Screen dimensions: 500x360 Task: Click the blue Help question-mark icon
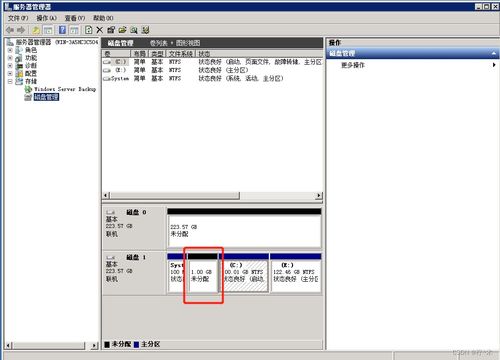62,30
